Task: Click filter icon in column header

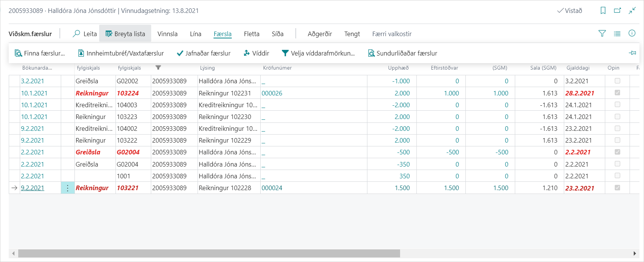Action: [x=158, y=68]
